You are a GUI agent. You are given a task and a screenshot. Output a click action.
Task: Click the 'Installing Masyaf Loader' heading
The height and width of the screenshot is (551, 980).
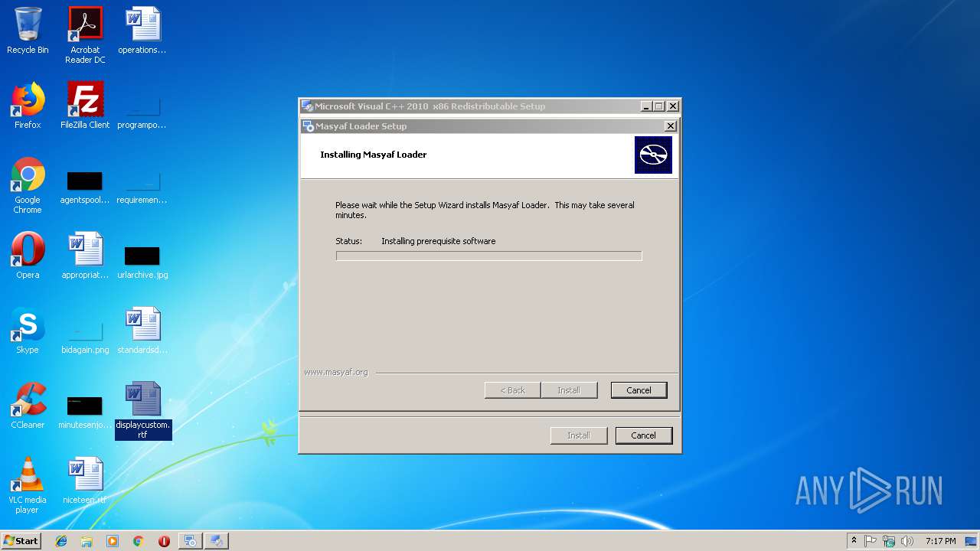click(374, 155)
